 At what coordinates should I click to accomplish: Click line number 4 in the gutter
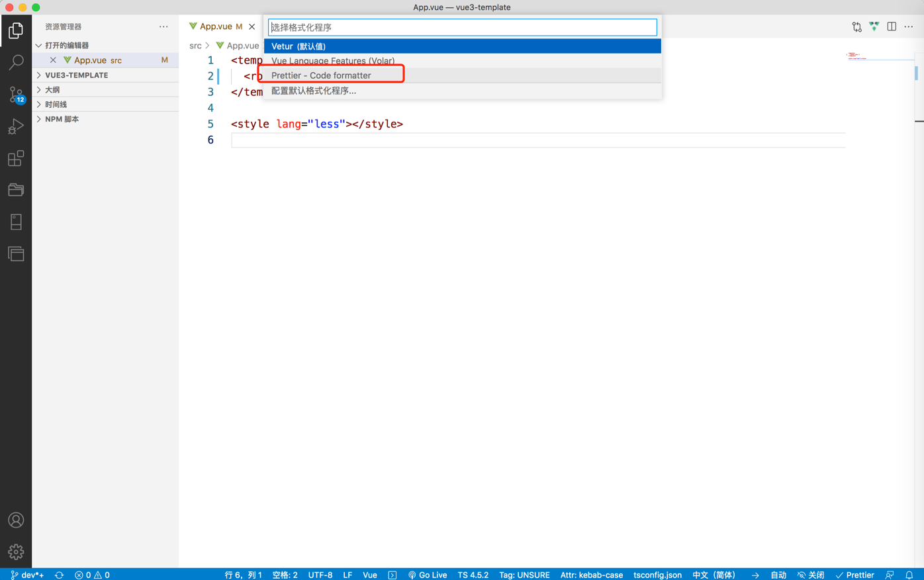click(x=210, y=108)
